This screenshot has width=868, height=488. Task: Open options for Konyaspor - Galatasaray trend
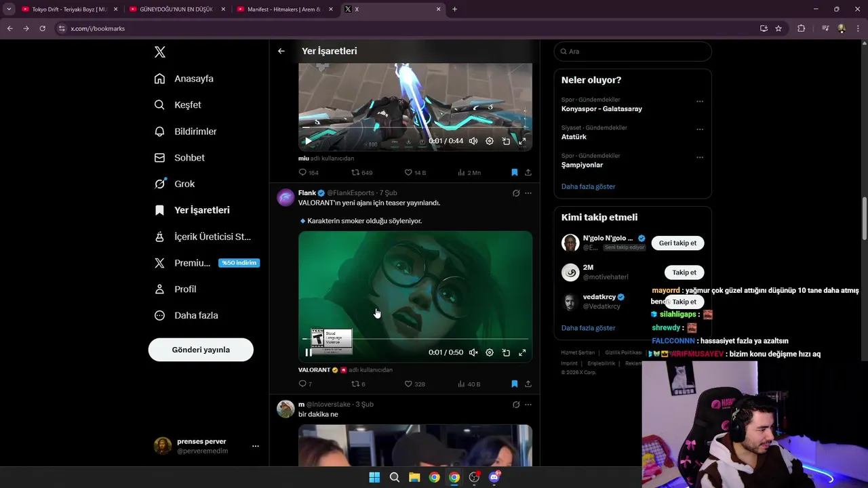(700, 102)
